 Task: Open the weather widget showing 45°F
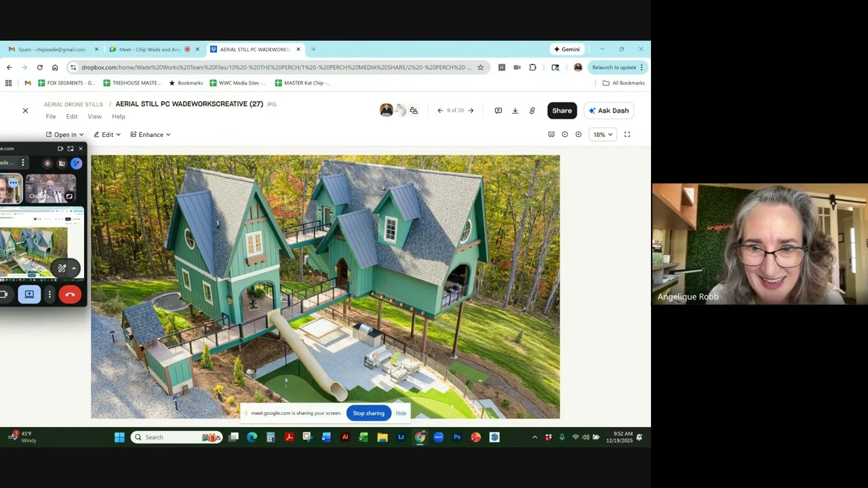(22, 437)
